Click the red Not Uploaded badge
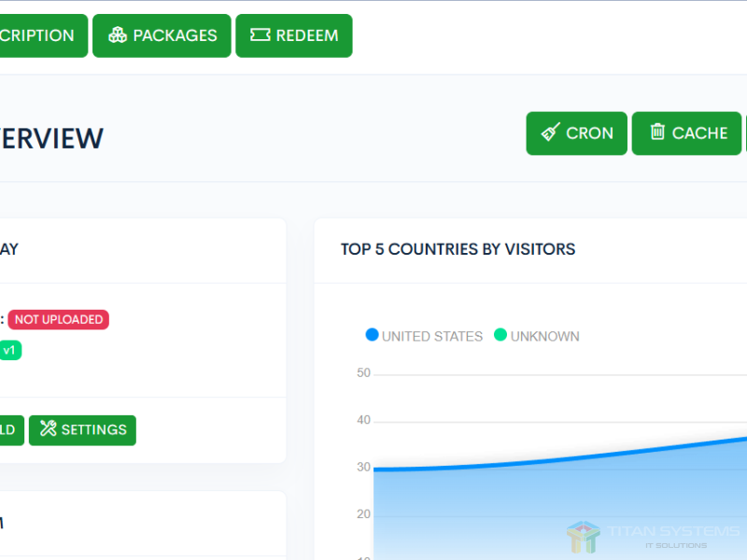 (x=59, y=319)
